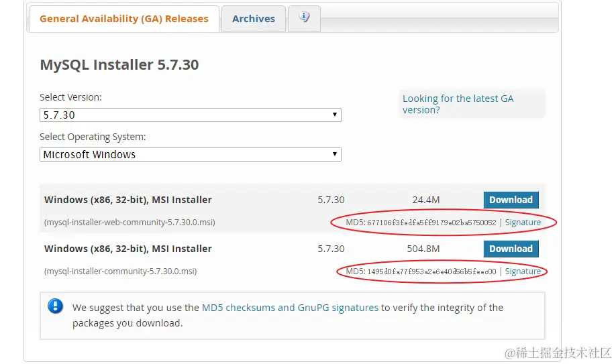
Task: Click version 5.7.30 in the 504.8M row
Action: coord(331,249)
